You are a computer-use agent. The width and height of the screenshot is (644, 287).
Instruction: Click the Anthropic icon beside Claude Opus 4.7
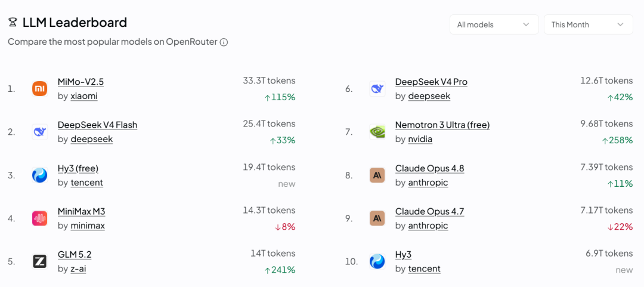click(377, 218)
